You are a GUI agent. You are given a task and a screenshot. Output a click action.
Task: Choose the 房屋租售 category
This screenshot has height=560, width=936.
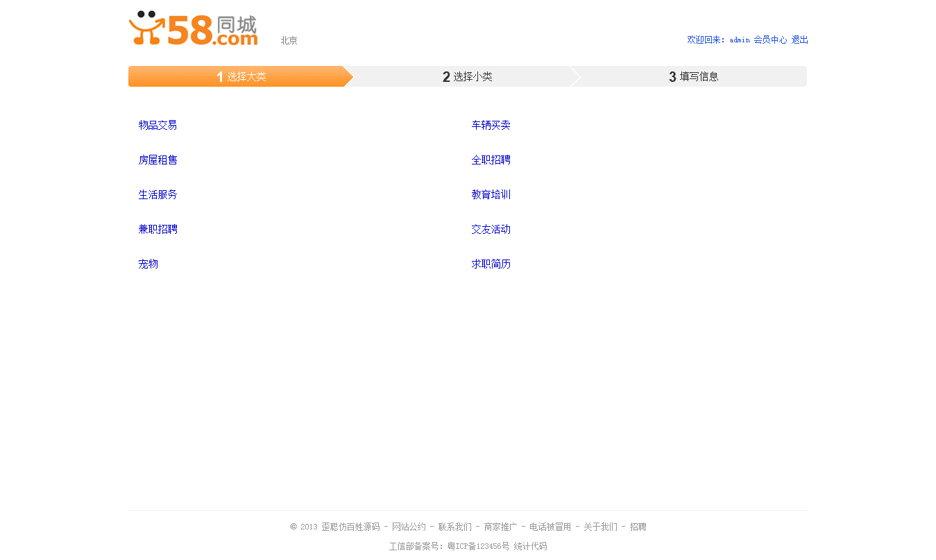(x=158, y=160)
